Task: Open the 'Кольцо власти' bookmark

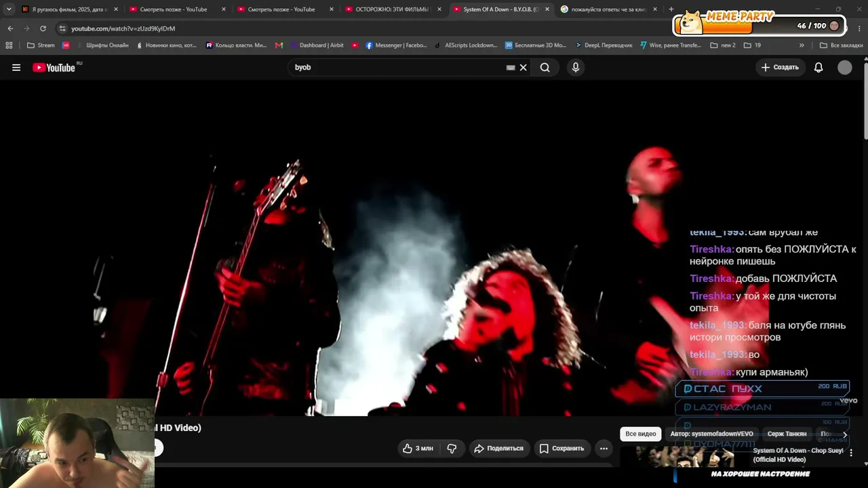Action: pyautogui.click(x=236, y=45)
